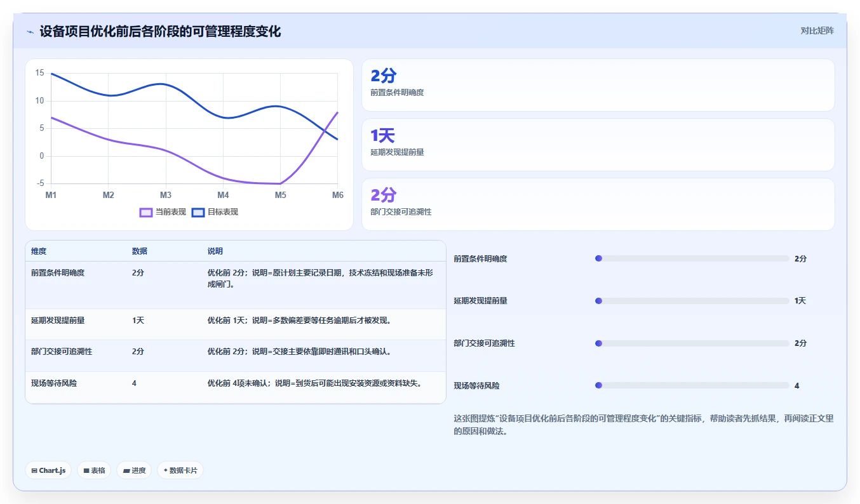
Task: Click the description mentioning 多数偏差要等任务逾期
Action: 299,321
